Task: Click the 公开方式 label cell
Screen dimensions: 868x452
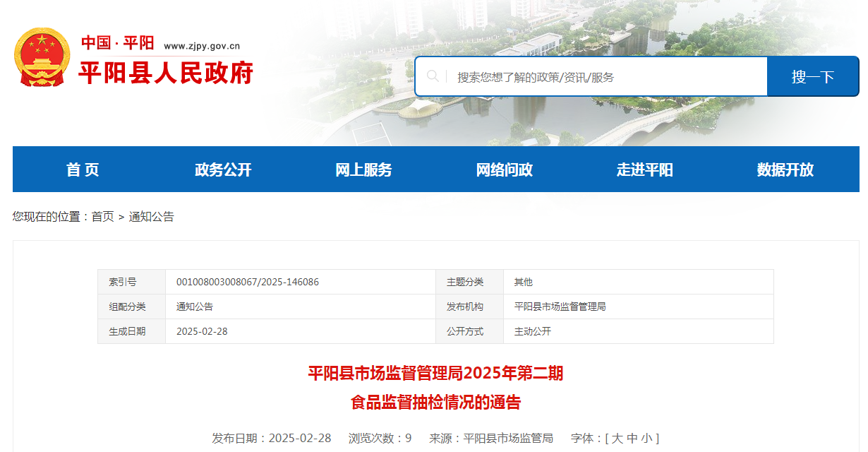Action: [470, 331]
